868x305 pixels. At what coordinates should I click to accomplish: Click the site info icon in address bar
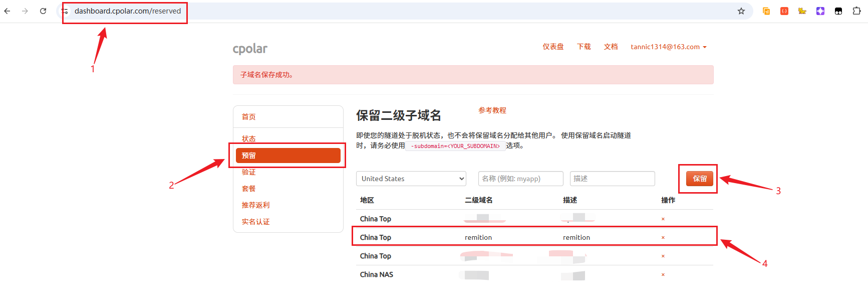click(65, 11)
